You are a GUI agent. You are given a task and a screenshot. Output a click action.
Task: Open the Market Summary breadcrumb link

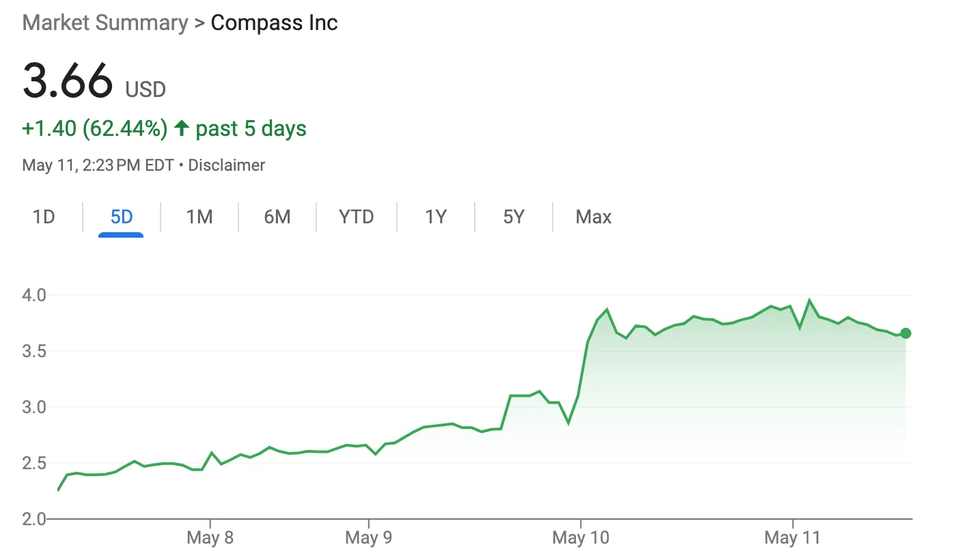pos(105,23)
